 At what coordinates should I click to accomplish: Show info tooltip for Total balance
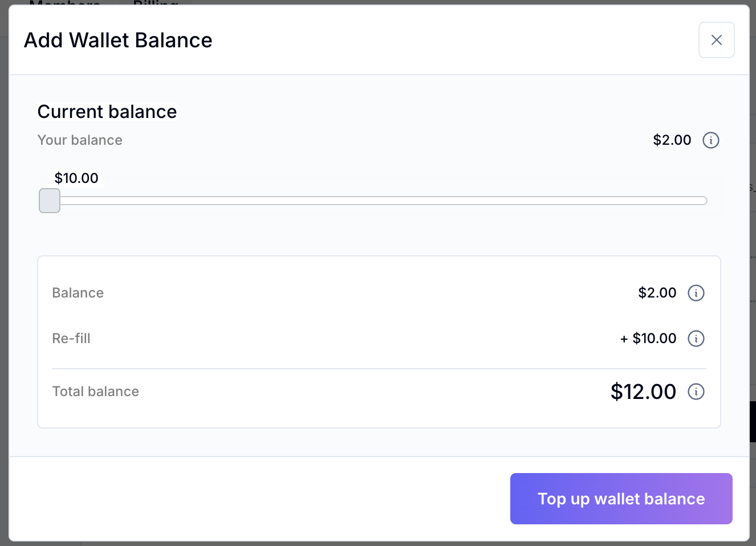[696, 392]
